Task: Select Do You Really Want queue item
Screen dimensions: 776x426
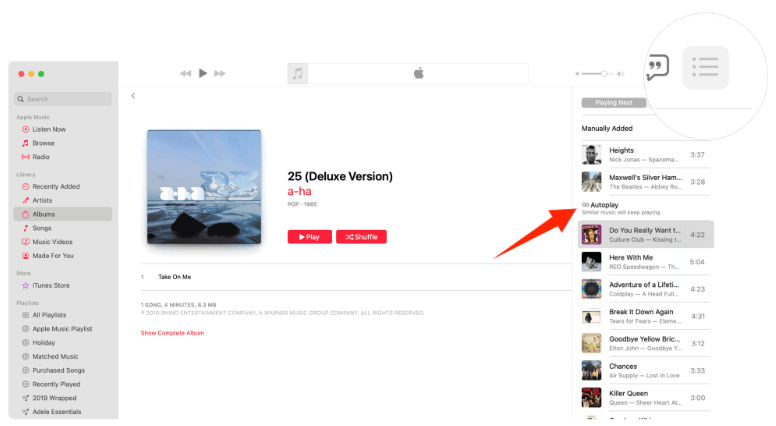Action: pyautogui.click(x=646, y=235)
